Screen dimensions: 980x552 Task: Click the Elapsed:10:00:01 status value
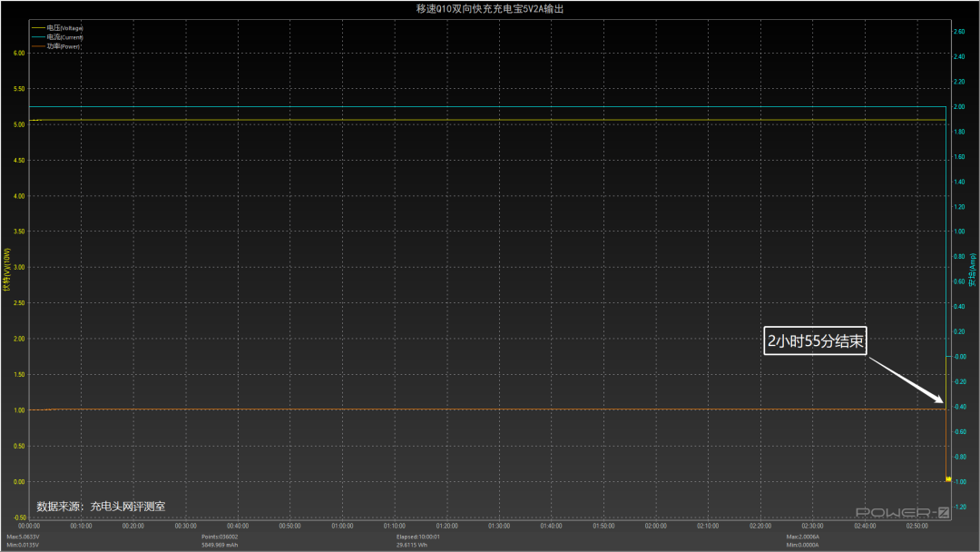(x=418, y=537)
